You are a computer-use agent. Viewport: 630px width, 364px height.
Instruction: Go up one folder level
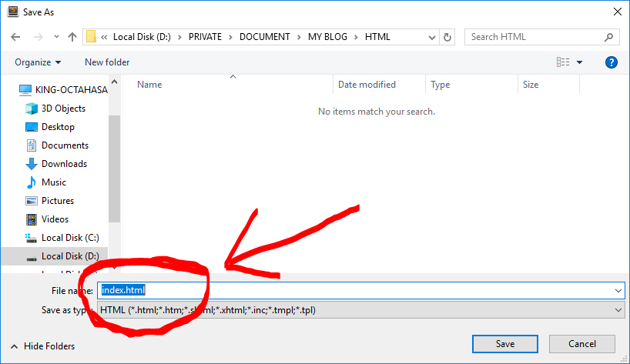tap(72, 37)
